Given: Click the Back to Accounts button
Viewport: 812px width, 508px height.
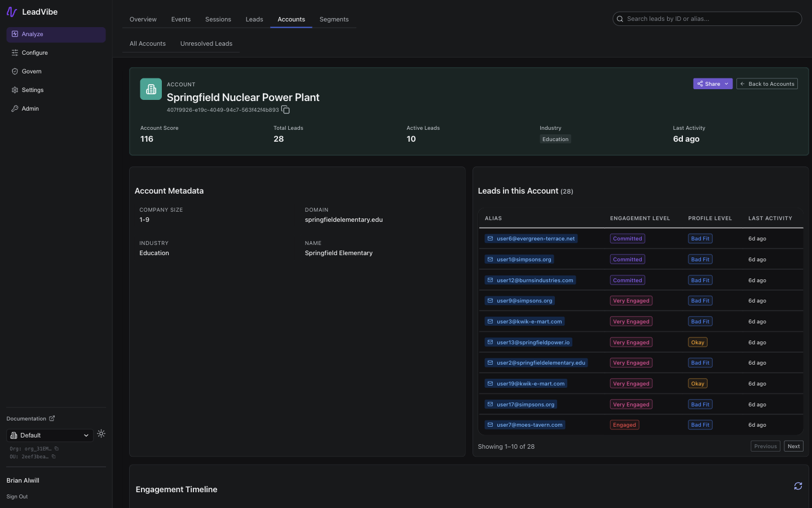Looking at the screenshot, I should [x=767, y=84].
